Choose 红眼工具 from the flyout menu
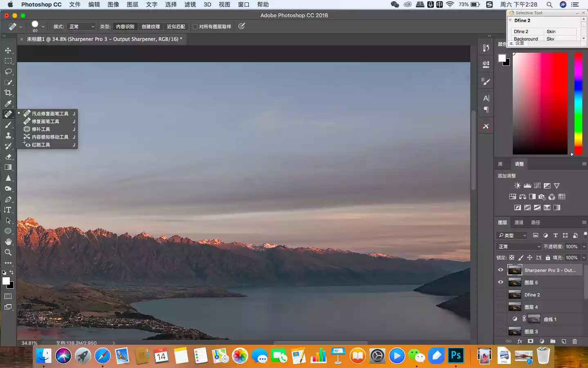The width and height of the screenshot is (588, 368). 41,145
